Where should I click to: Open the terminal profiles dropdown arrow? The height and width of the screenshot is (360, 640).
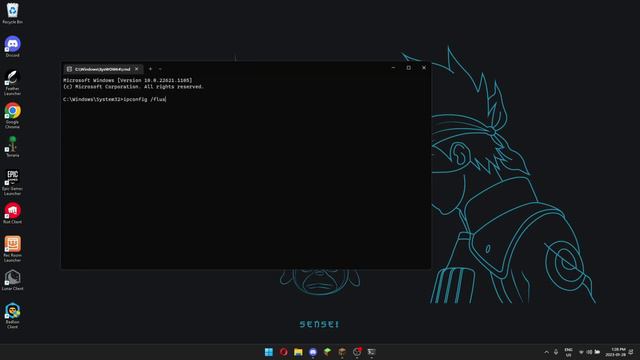click(160, 69)
